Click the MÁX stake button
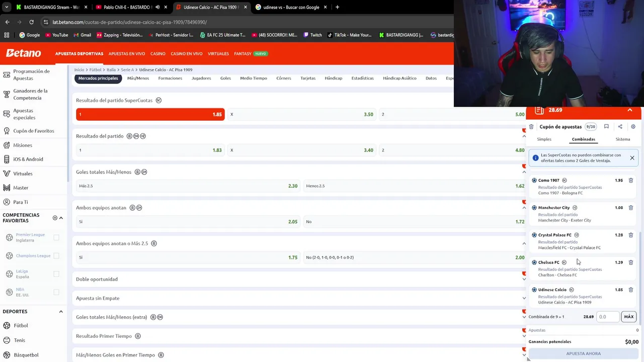The image size is (644, 362). click(628, 317)
